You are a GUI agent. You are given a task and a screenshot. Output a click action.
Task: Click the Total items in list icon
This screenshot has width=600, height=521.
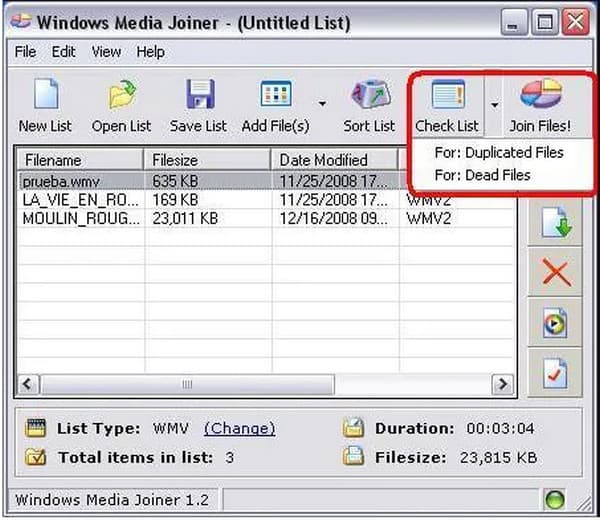(35, 457)
